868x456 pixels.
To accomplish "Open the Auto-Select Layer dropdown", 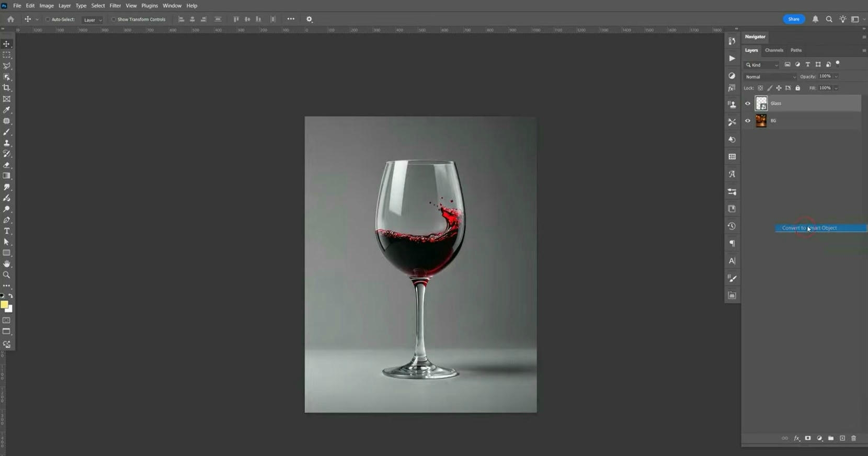I will coord(93,20).
